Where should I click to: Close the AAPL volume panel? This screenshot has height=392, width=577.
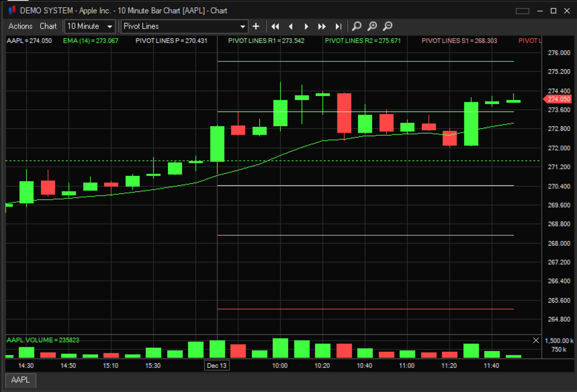tap(536, 340)
